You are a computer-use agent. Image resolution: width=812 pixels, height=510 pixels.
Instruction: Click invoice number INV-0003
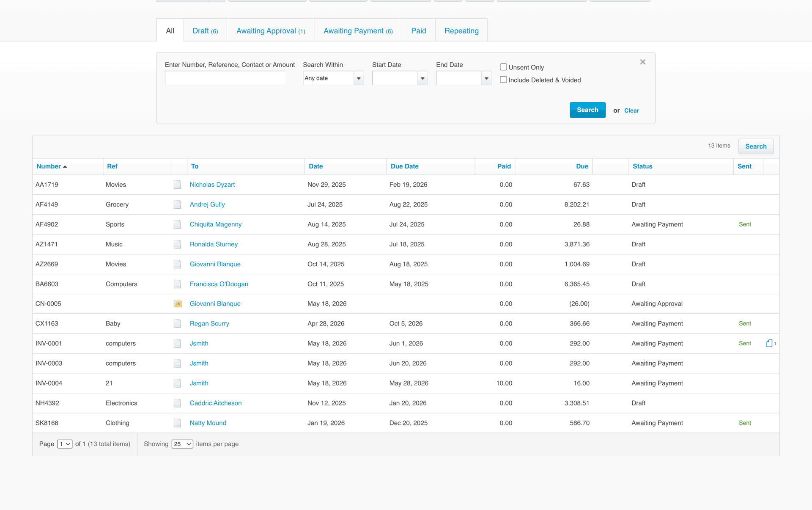click(49, 363)
